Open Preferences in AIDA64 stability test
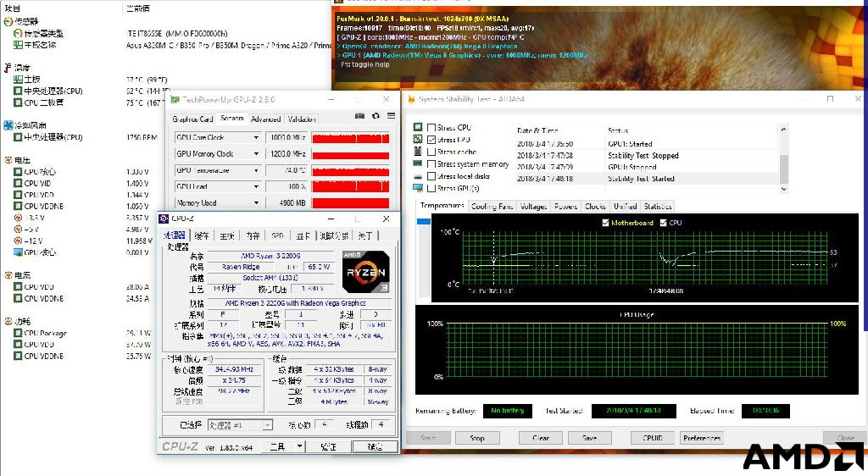868x476 pixels. coord(702,438)
